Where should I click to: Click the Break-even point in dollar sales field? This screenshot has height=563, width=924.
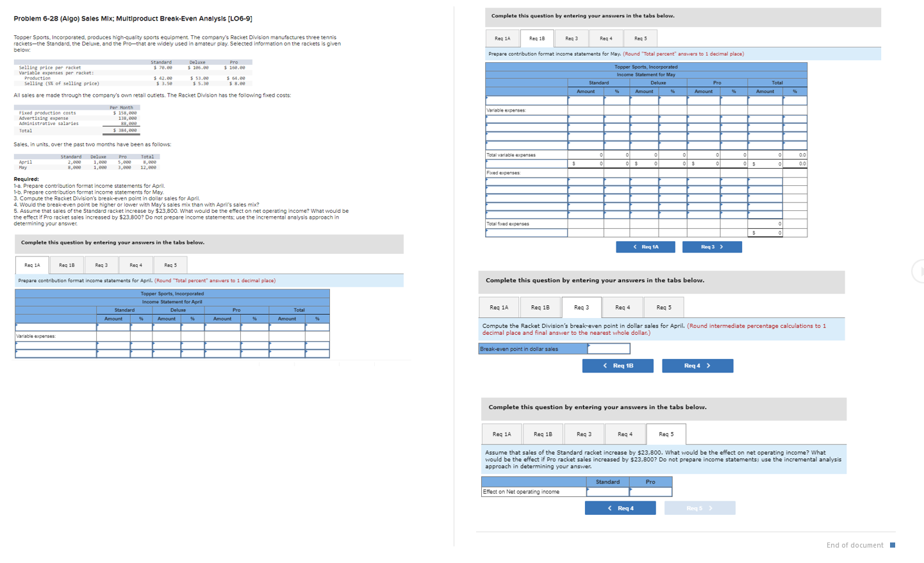609,349
